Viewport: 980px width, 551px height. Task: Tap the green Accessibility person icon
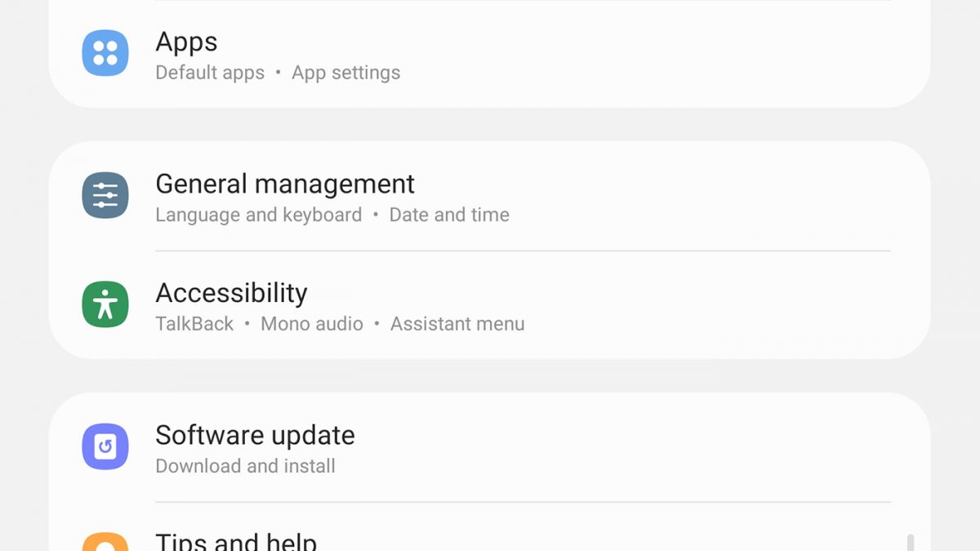click(105, 304)
